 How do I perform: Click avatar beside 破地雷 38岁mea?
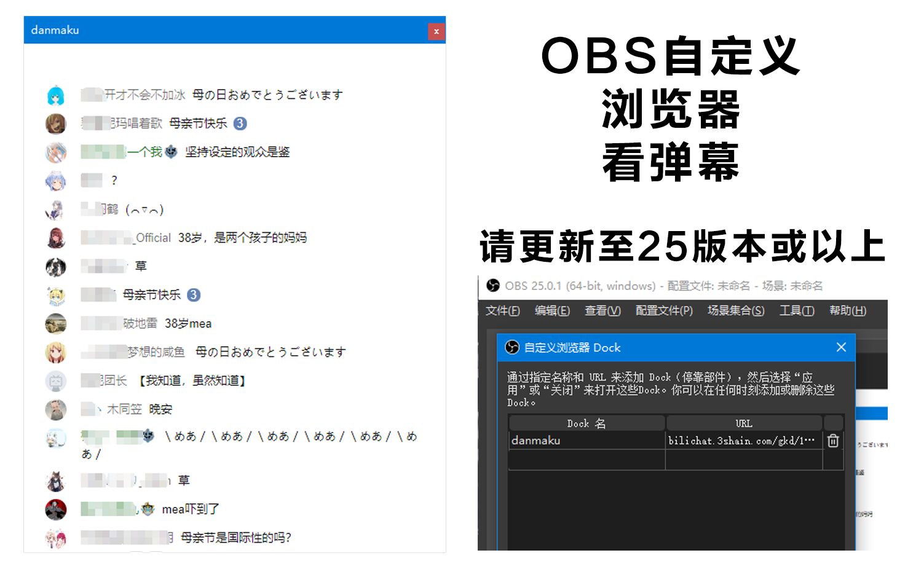[x=56, y=323]
